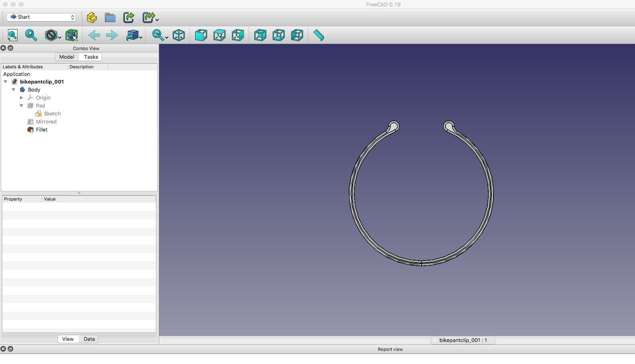
Task: Select the Origin label in tree
Action: click(43, 97)
